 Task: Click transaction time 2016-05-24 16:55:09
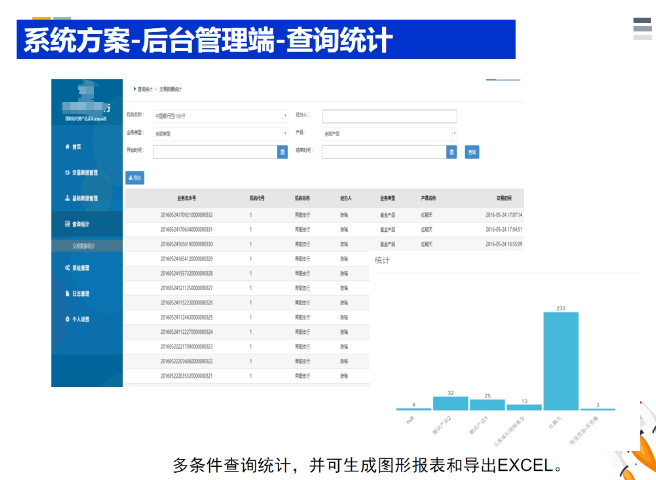coord(504,244)
